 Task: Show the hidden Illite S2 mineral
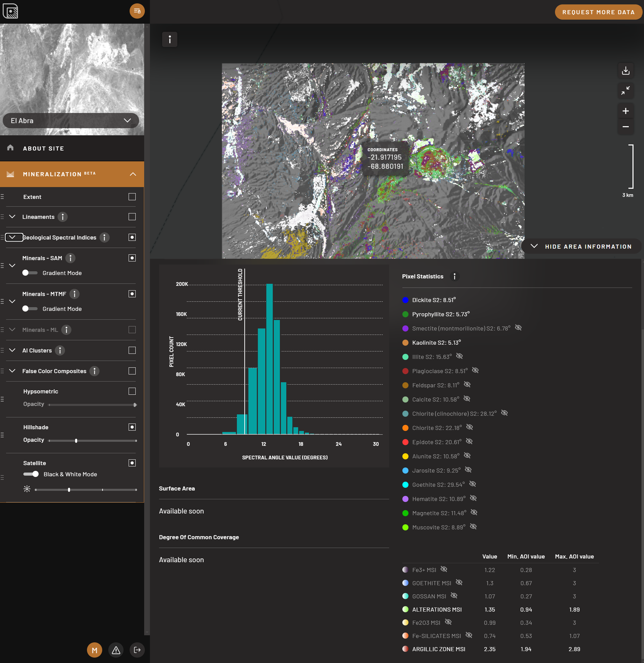click(459, 356)
